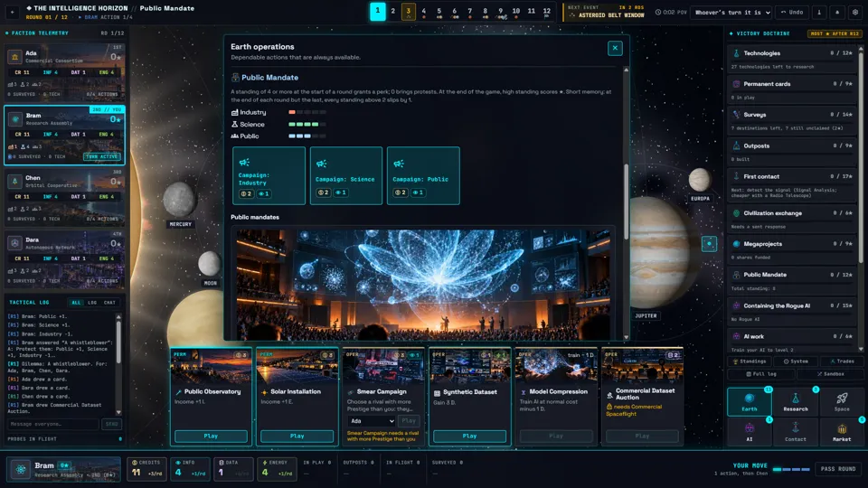Select the Model Compression card
The width and height of the screenshot is (868, 488).
click(556, 396)
